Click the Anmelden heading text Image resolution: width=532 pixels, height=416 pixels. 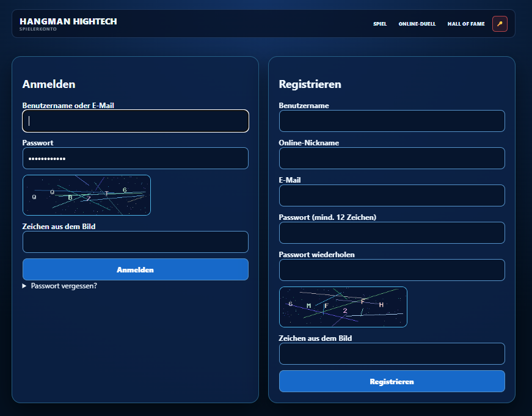tap(49, 84)
